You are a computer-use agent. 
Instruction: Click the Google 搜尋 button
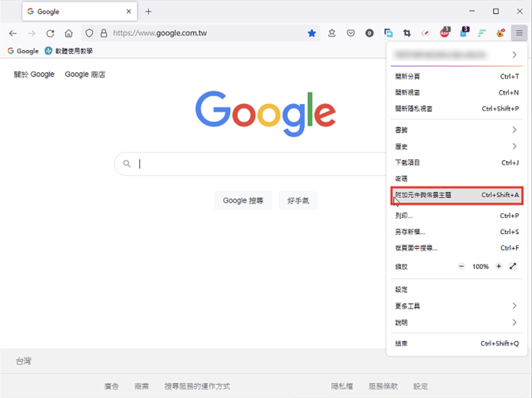coord(243,200)
